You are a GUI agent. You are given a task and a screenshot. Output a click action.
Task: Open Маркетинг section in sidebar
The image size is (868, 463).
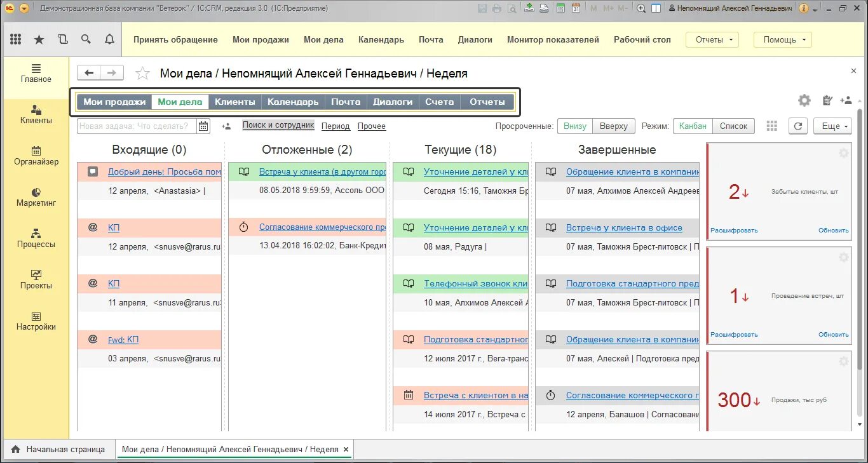36,198
